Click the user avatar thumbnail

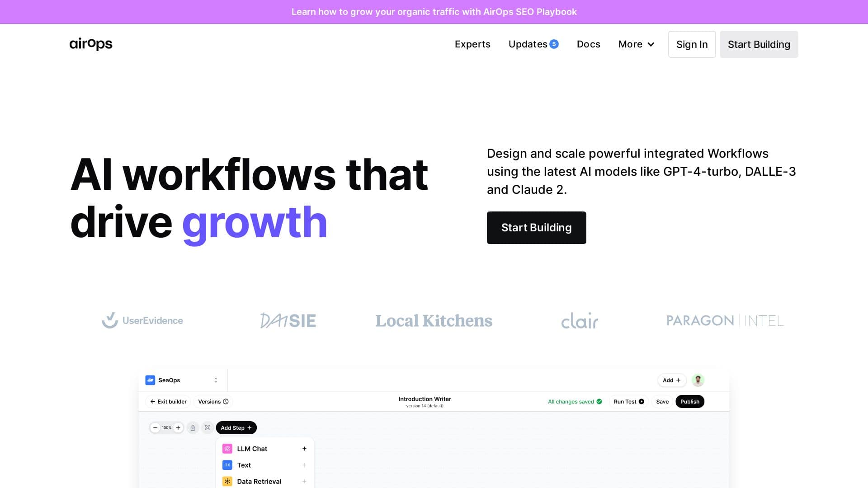pyautogui.click(x=698, y=380)
